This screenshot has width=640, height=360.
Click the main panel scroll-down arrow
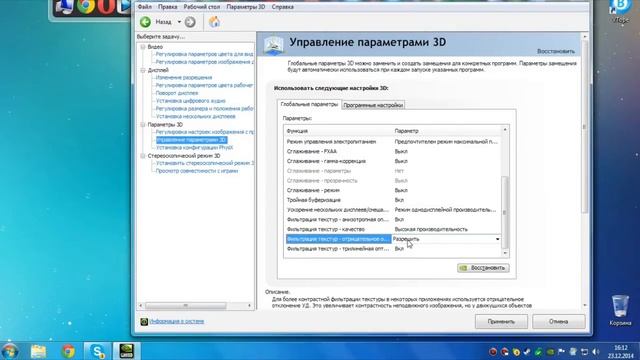[x=585, y=306]
